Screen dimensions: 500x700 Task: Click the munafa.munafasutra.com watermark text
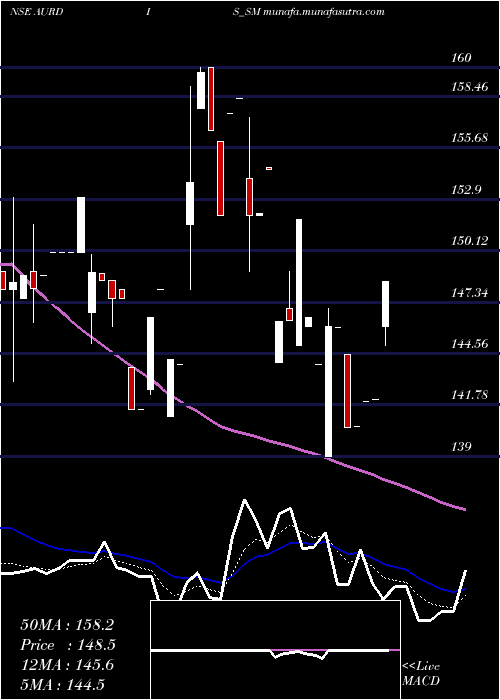pos(324,12)
